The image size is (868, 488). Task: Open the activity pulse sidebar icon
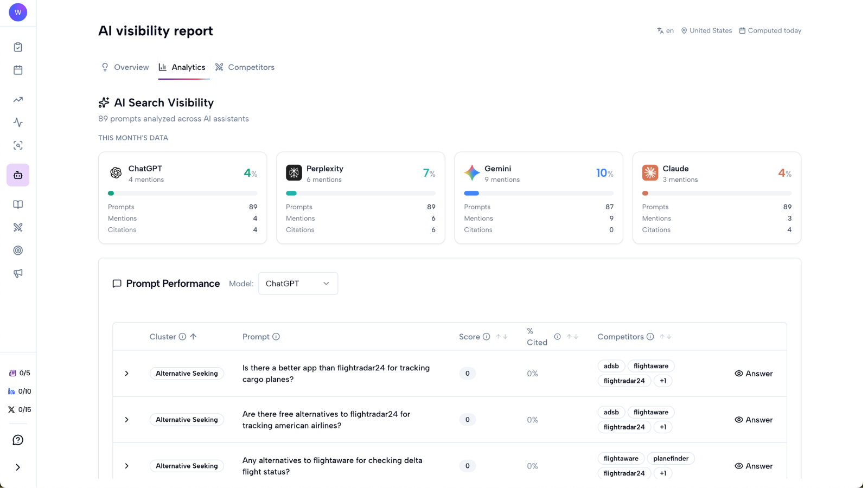[x=18, y=123]
